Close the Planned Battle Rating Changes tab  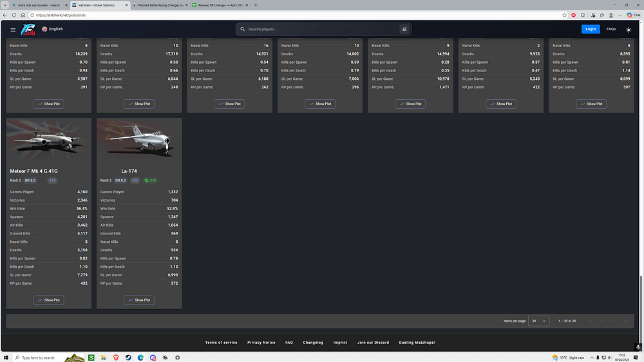pyautogui.click(x=187, y=5)
